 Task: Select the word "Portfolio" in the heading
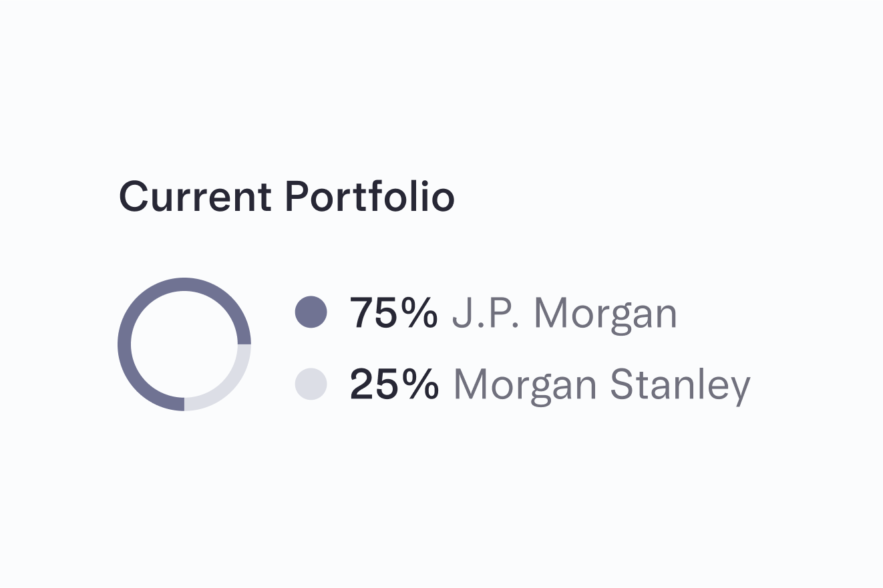[369, 197]
